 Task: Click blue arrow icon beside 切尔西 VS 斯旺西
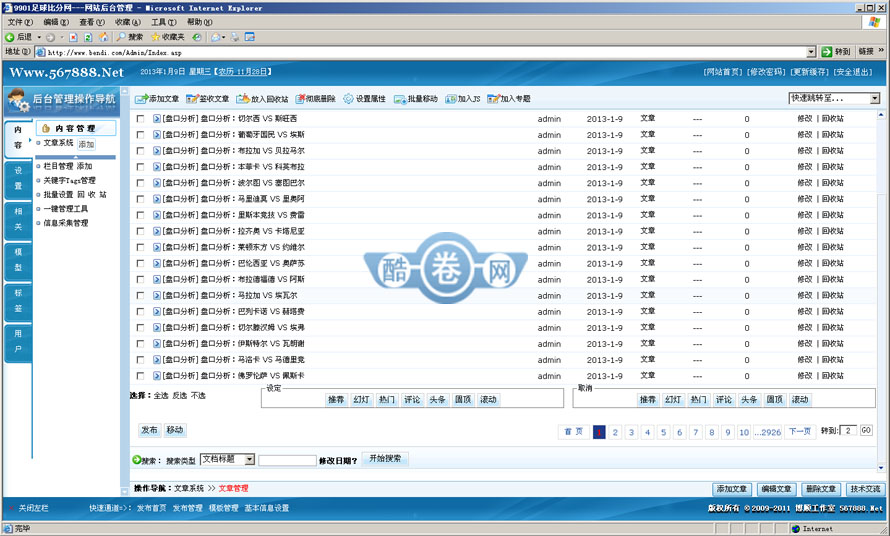coord(157,119)
